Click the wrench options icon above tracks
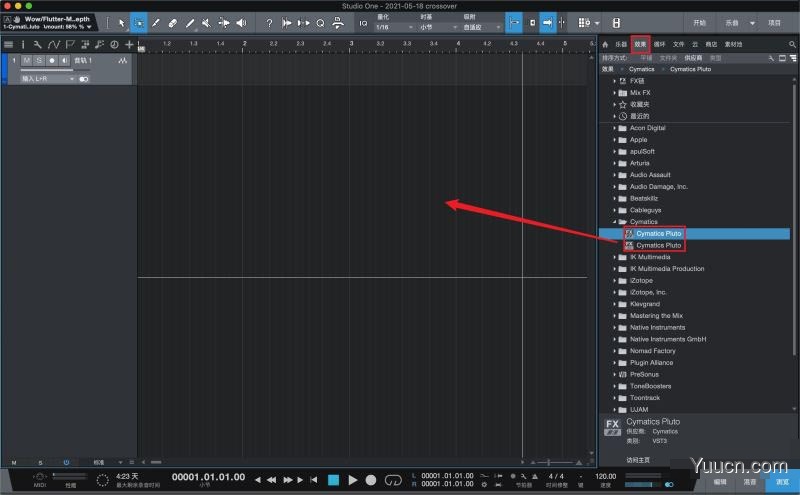This screenshot has height=495, width=800. coord(37,44)
